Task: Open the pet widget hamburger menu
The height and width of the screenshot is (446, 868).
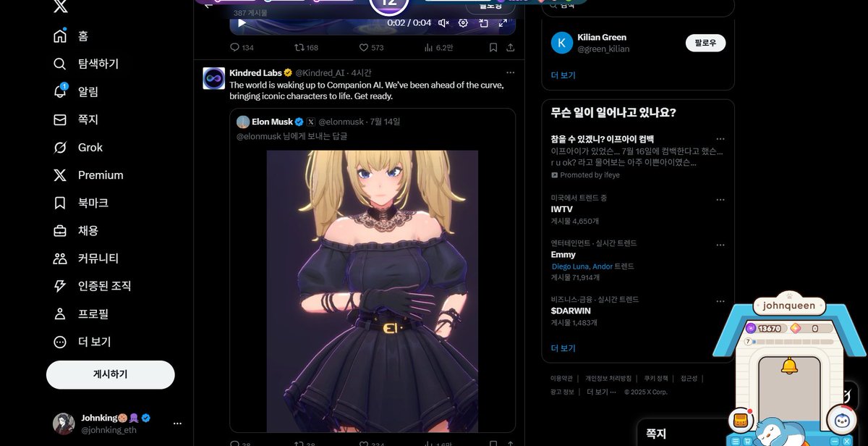Action: pos(735,441)
